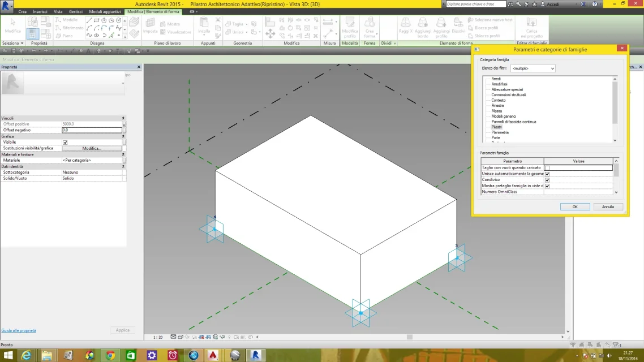Select the rectangle draw tool

pyautogui.click(x=97, y=20)
